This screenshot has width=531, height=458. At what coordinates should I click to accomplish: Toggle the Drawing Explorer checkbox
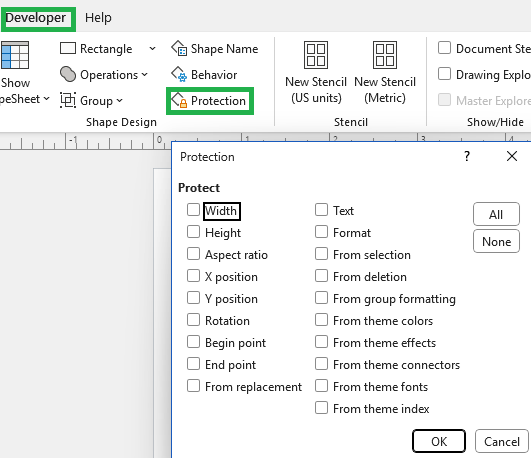click(444, 74)
